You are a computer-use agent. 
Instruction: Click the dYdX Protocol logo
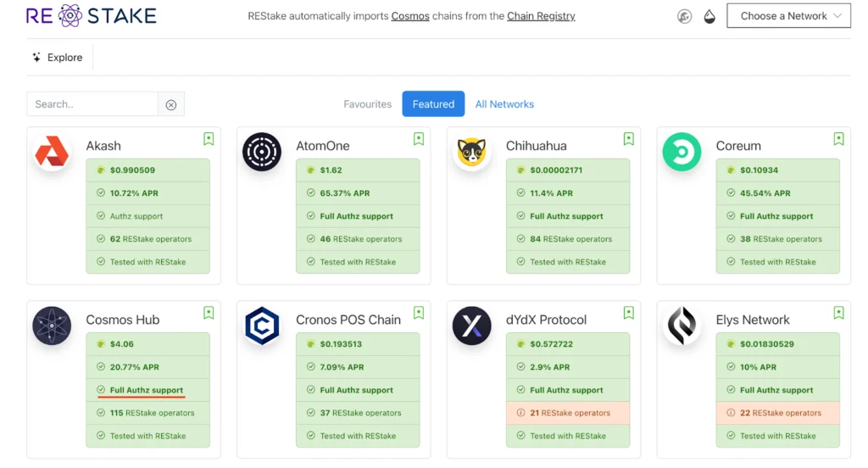(x=471, y=326)
